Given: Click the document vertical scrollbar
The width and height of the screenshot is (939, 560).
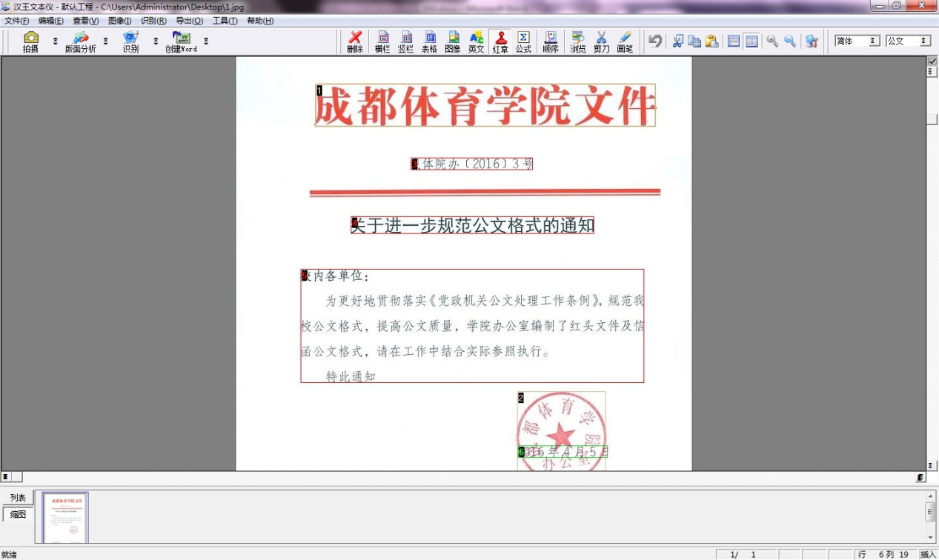Looking at the screenshot, I should tap(932, 267).
